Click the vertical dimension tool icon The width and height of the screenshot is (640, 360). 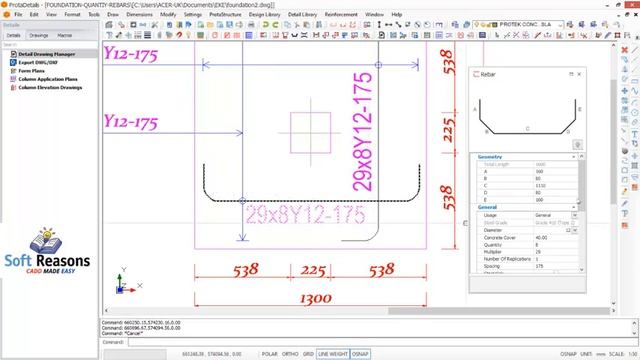379,25
